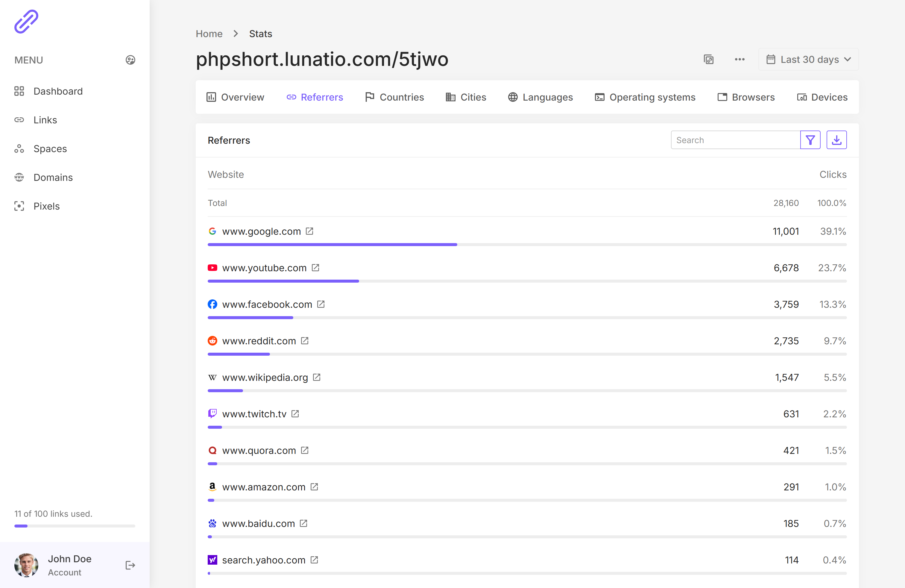Click the links used progress bar
The width and height of the screenshot is (905, 588).
(x=75, y=526)
